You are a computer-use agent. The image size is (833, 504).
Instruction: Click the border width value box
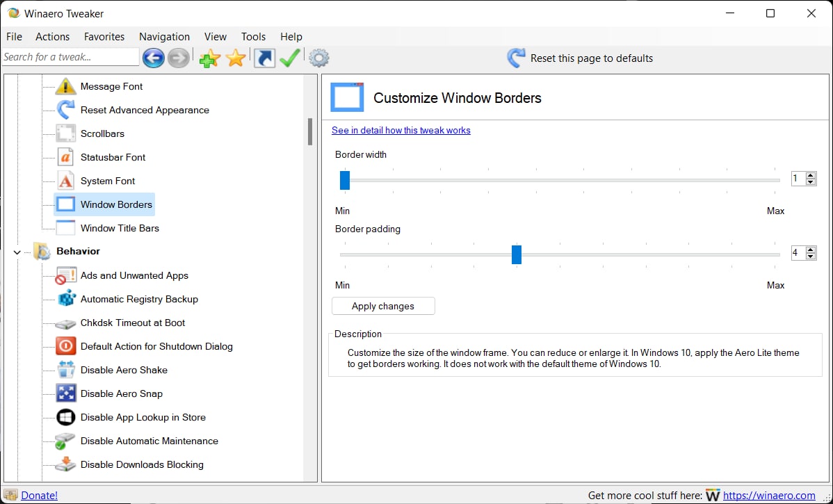(x=798, y=179)
